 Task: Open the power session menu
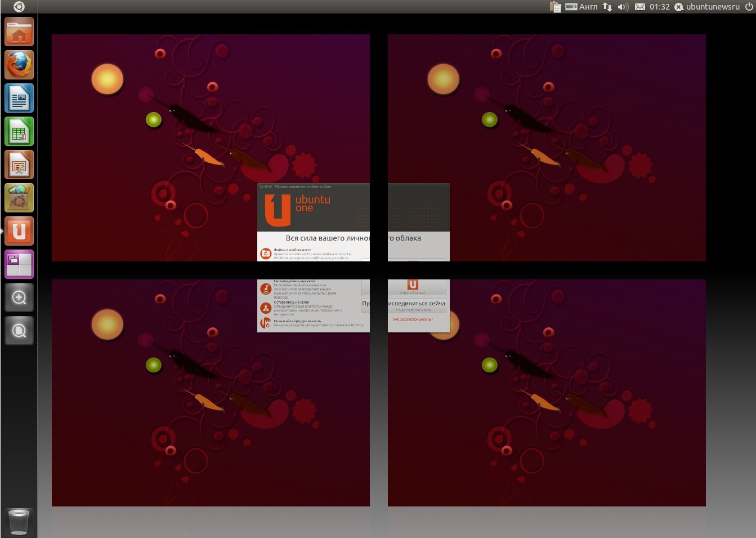(x=749, y=7)
